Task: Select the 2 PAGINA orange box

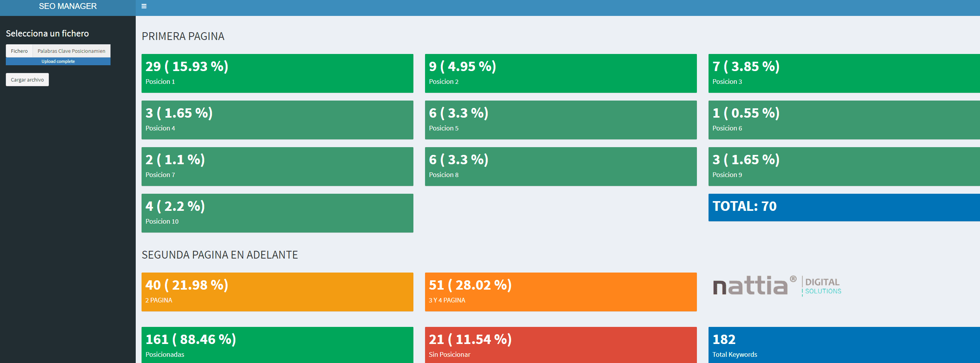Action: 277,292
